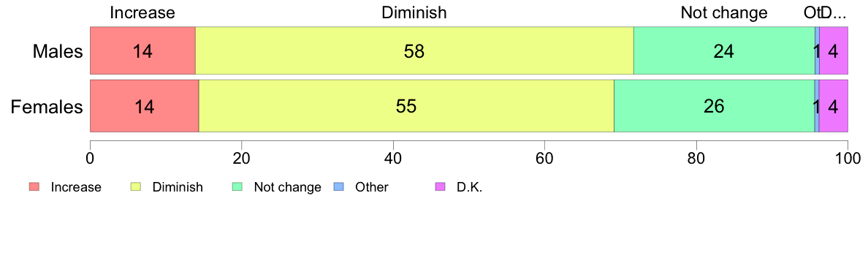Select the Males Diminish segment labeled 58

(414, 50)
